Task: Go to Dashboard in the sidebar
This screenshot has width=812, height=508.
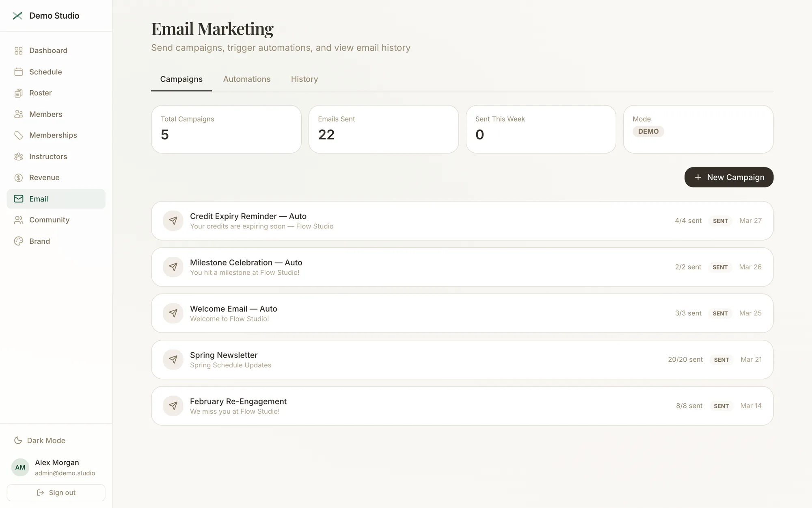Action: (x=56, y=51)
